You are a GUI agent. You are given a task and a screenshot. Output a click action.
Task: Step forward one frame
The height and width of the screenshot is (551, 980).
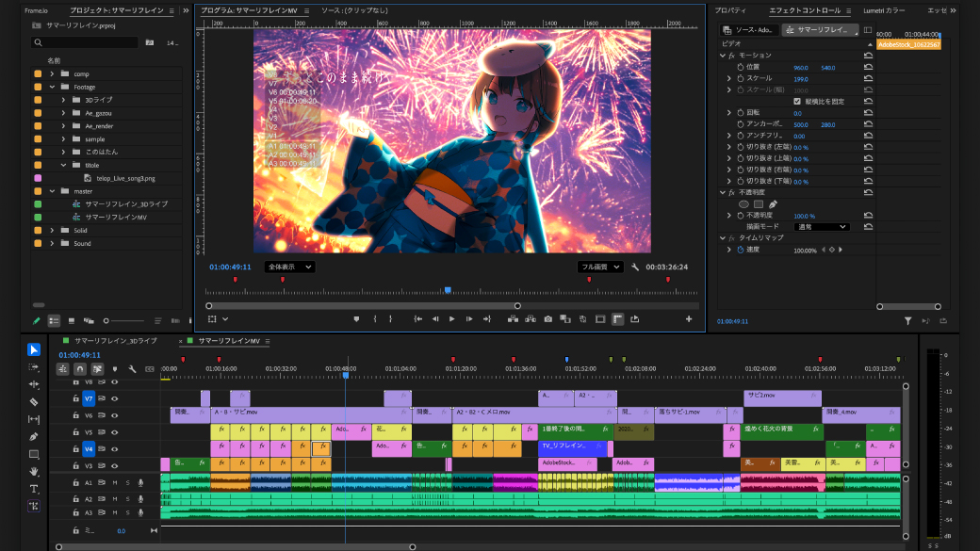coord(469,319)
